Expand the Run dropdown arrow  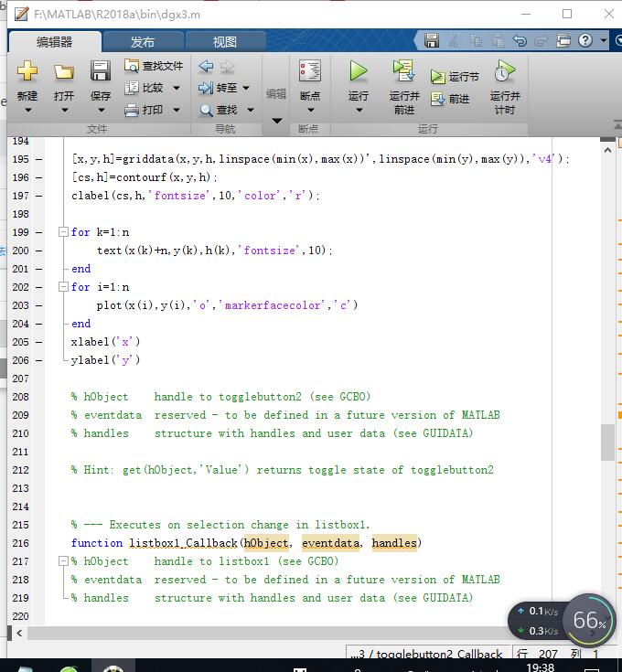[x=359, y=110]
